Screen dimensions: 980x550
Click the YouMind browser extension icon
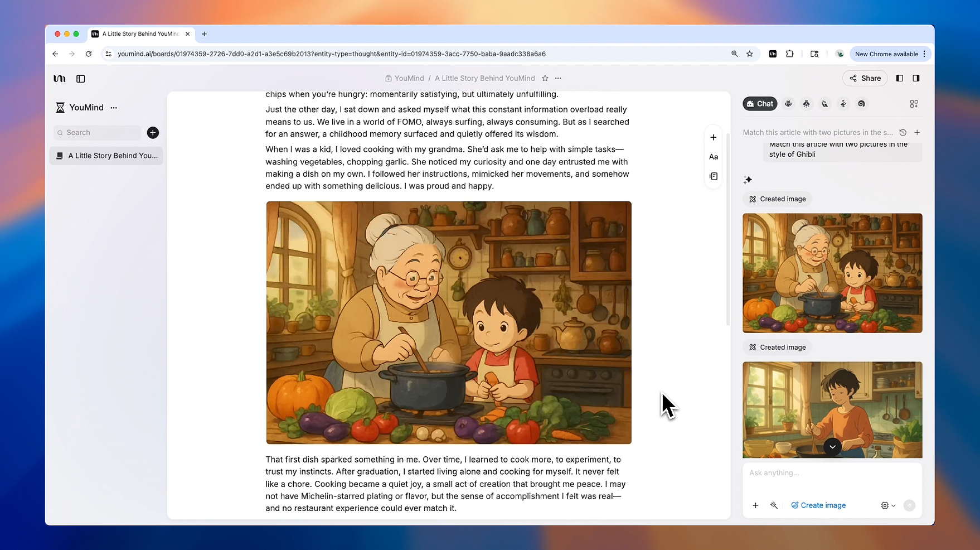773,54
